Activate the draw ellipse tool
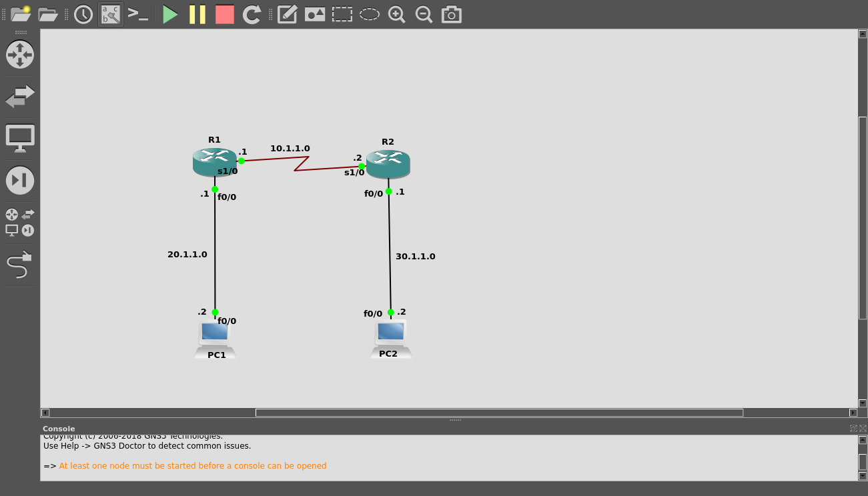 click(x=369, y=14)
